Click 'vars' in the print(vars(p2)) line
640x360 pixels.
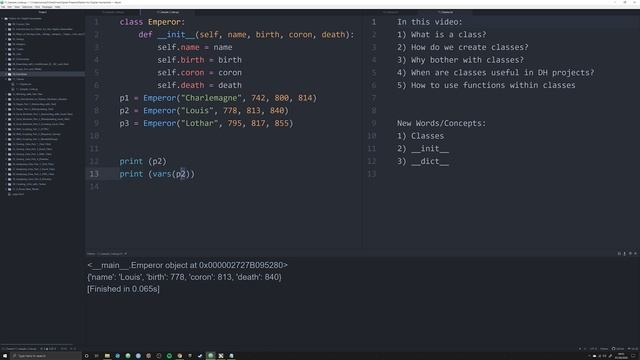(x=162, y=174)
